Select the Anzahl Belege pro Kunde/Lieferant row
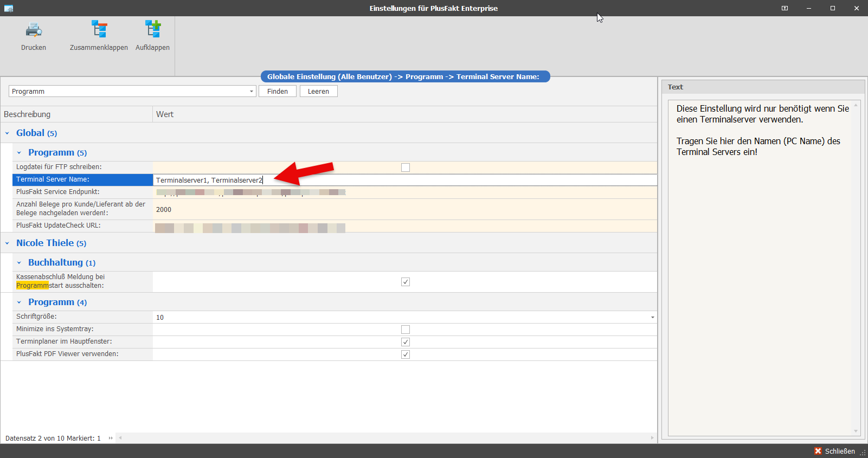The height and width of the screenshot is (458, 868). [x=82, y=209]
